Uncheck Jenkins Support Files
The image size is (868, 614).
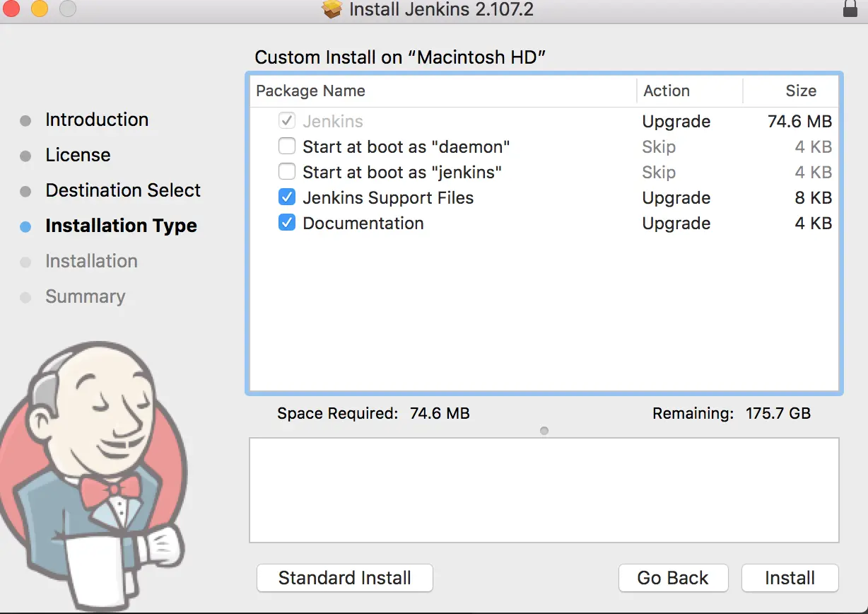287,197
